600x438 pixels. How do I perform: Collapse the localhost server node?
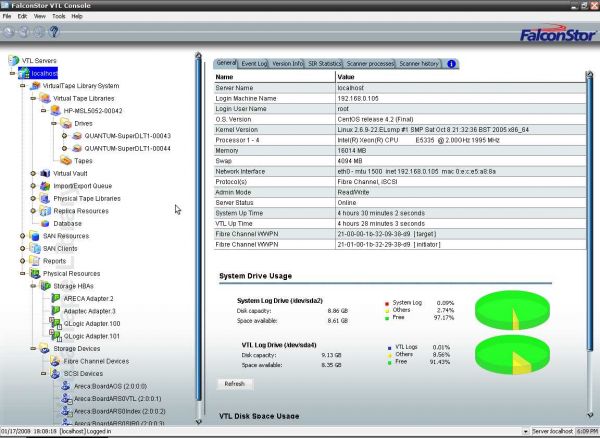[x=12, y=73]
